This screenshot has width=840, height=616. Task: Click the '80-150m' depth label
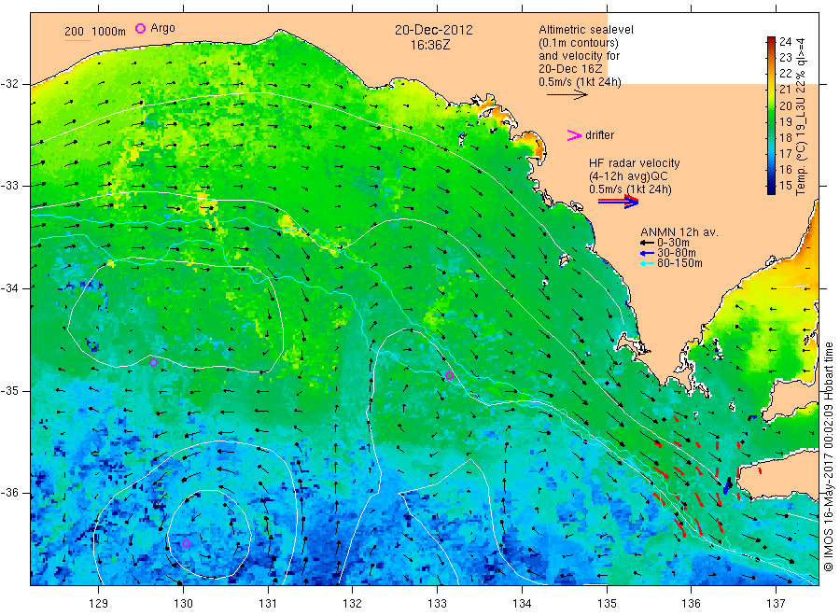[x=679, y=263]
